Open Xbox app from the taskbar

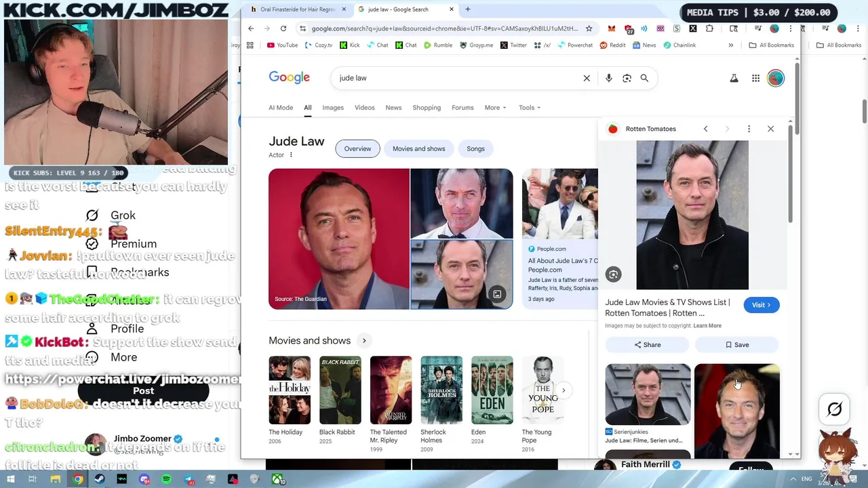point(277,479)
